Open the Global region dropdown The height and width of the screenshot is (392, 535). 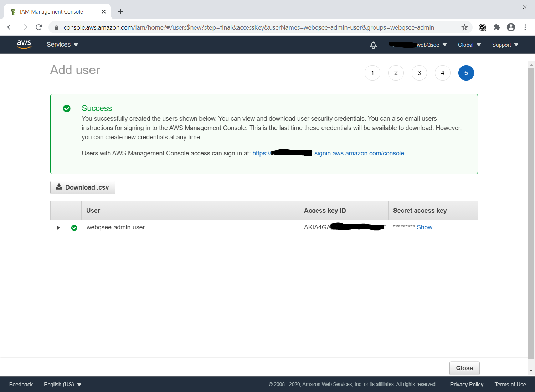(469, 45)
